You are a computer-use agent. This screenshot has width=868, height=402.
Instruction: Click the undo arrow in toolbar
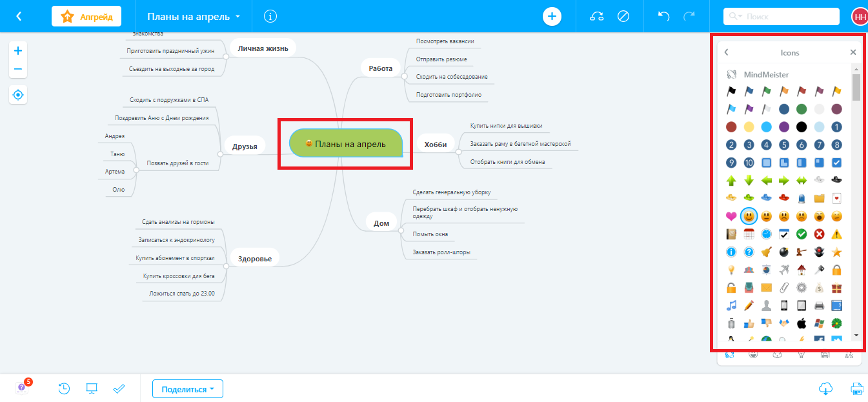(663, 16)
